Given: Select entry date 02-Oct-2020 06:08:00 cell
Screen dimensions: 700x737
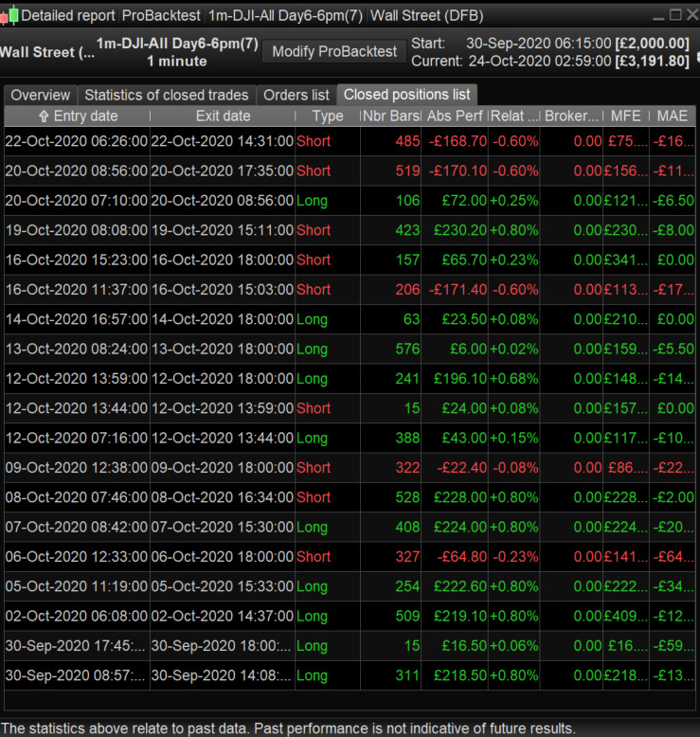Looking at the screenshot, I should click(77, 616).
